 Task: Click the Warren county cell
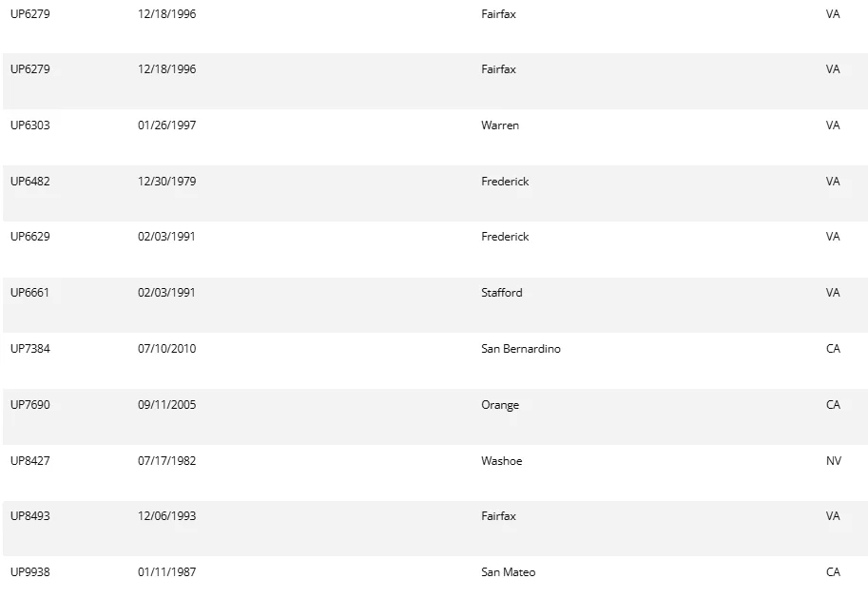[500, 125]
